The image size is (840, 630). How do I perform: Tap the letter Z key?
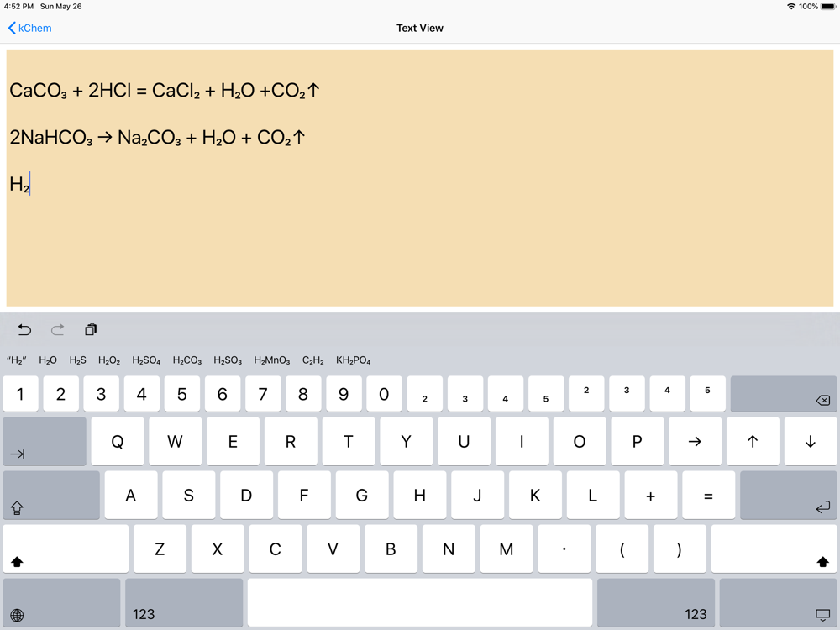click(160, 549)
